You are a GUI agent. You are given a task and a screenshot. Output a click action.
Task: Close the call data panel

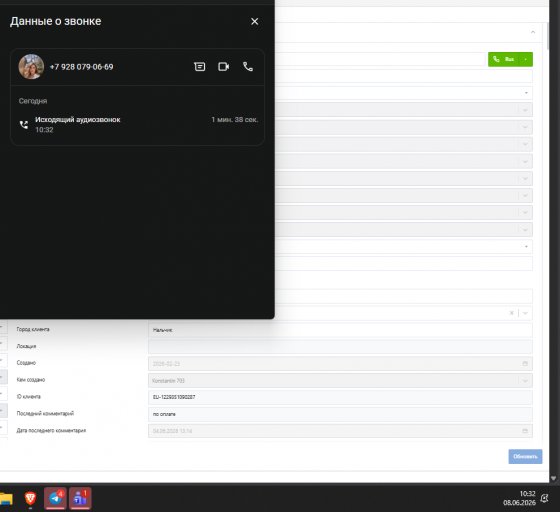pyautogui.click(x=254, y=21)
